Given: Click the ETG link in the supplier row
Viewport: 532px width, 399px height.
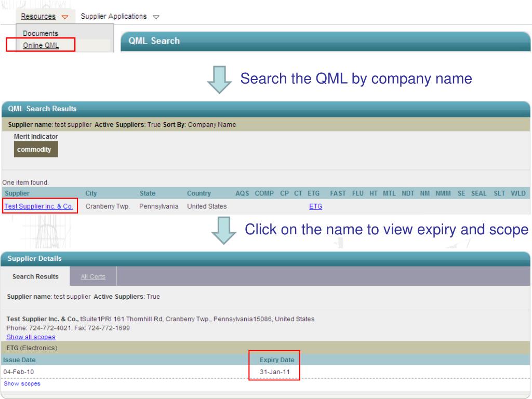Looking at the screenshot, I should 315,206.
